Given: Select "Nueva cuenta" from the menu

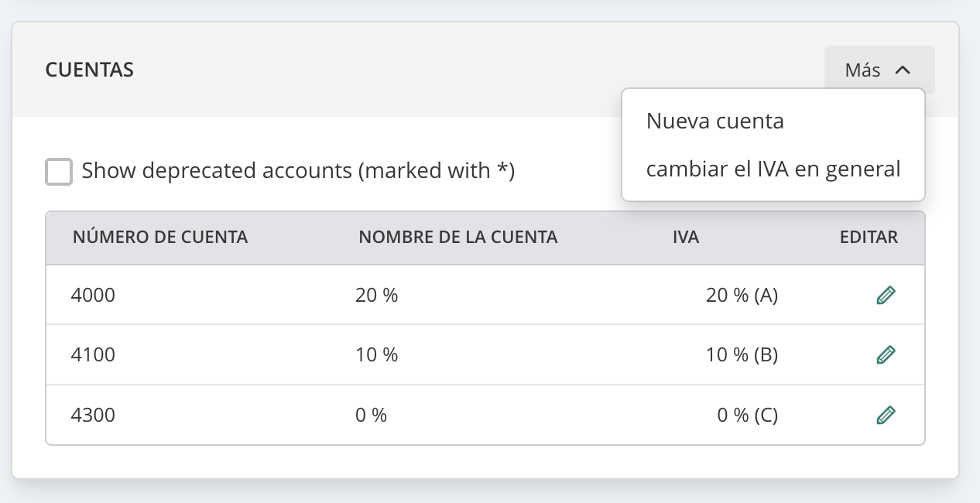Looking at the screenshot, I should coord(715,121).
